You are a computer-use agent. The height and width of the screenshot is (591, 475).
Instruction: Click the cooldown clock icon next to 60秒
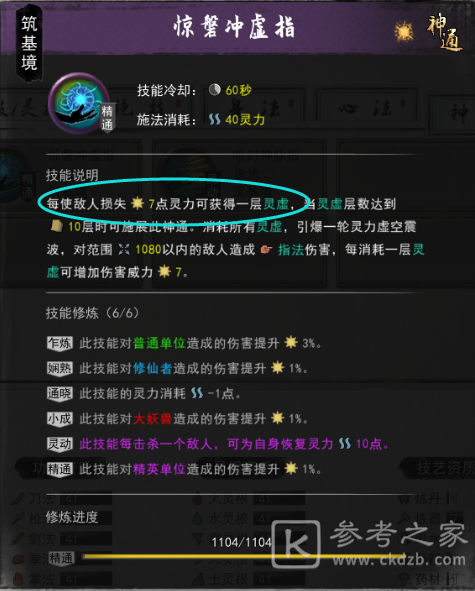[x=215, y=90]
